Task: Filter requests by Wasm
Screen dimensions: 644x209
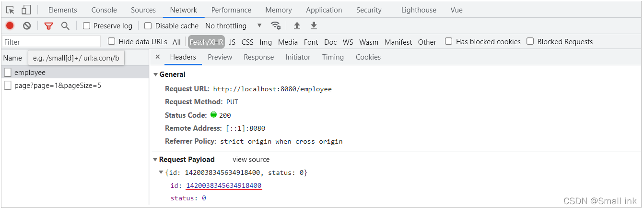Action: coord(369,42)
